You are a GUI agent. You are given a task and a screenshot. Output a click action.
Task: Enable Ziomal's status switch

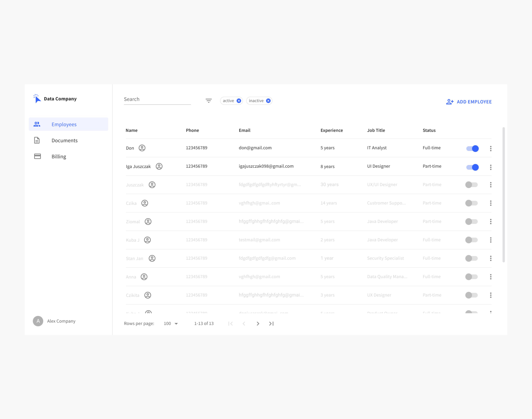coord(471,222)
